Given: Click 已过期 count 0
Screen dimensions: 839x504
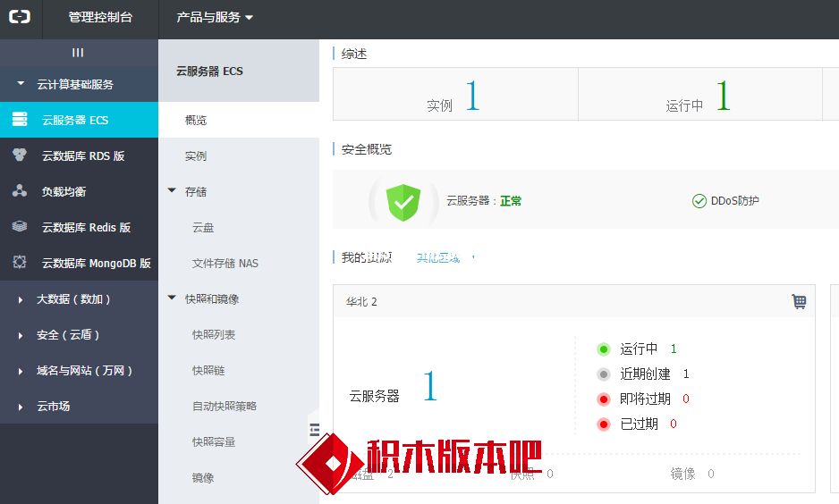Looking at the screenshot, I should tap(674, 424).
